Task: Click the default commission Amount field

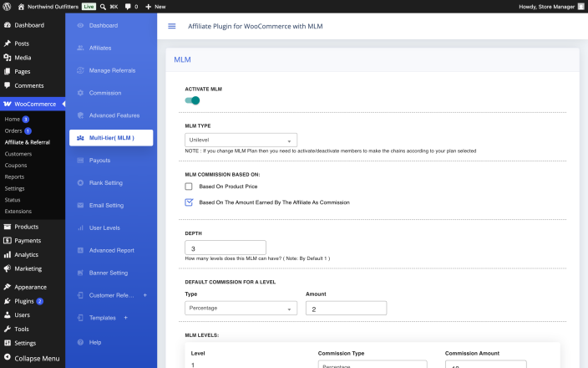Action: click(x=346, y=309)
